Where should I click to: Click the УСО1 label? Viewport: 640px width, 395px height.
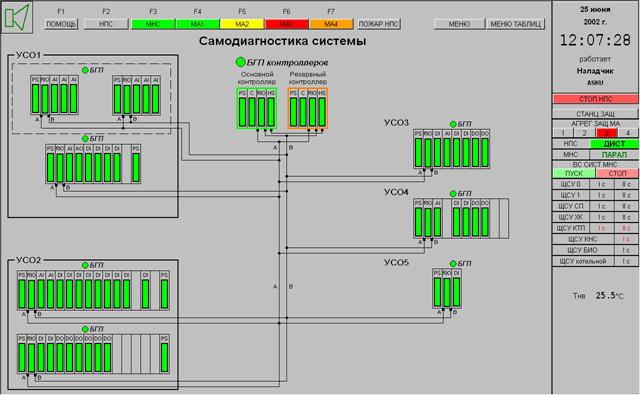28,55
